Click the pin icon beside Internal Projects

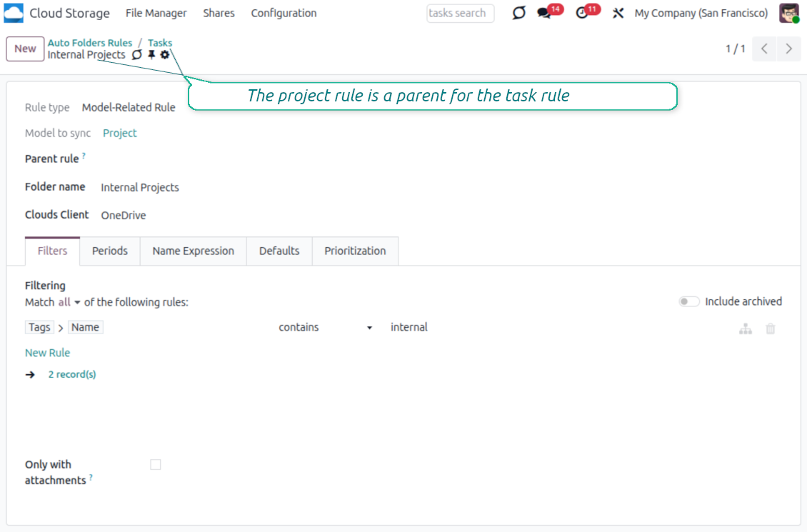click(151, 55)
